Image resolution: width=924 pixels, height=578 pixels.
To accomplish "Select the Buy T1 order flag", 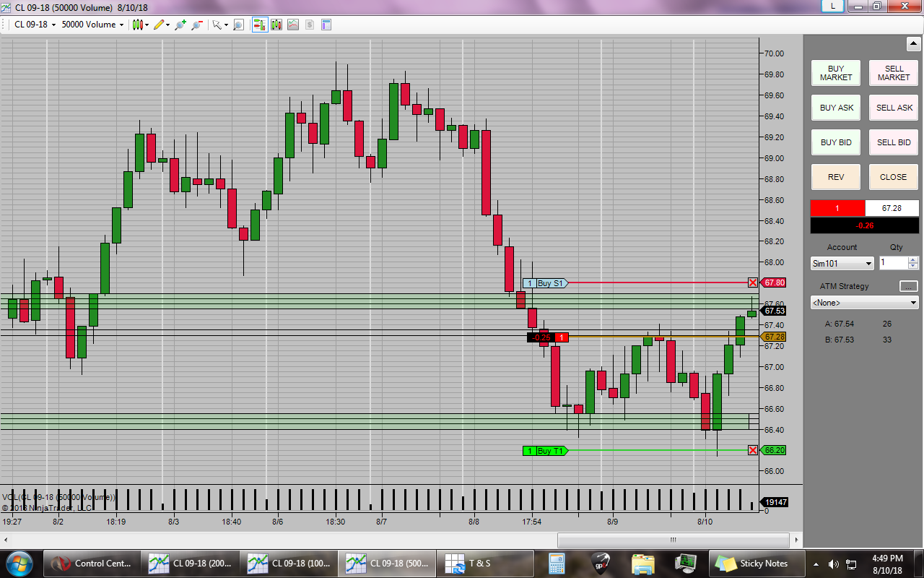I will (x=546, y=451).
